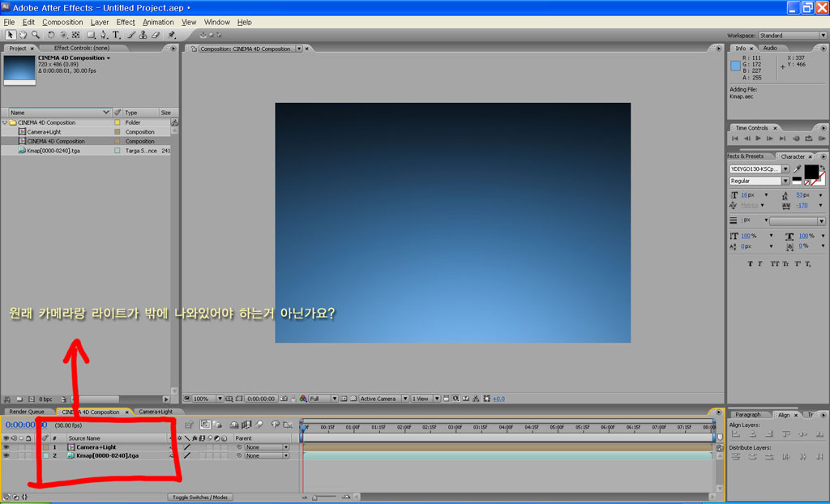Toggle Shy layers hide button
Viewport: 830px width, 504px height.
pos(234,425)
